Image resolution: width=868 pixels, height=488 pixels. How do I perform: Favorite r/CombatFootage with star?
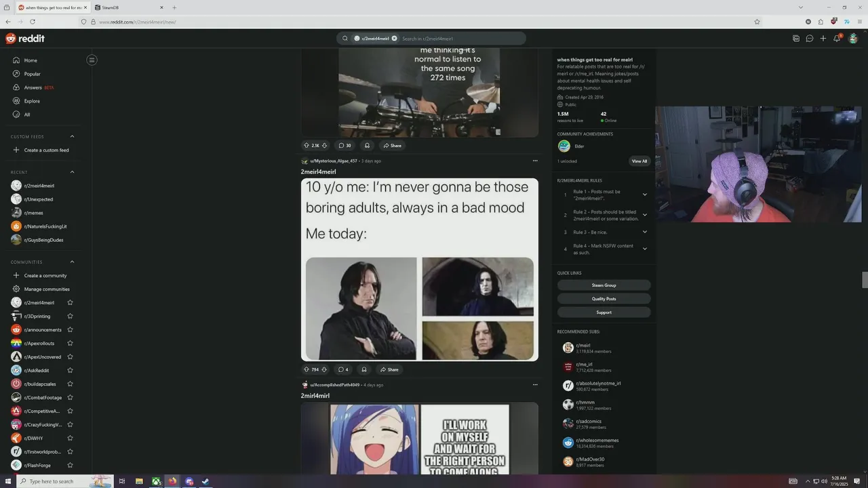point(70,397)
